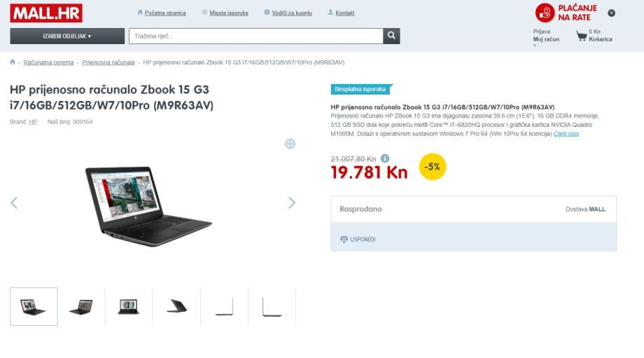Click the home breadcrumb icon

[13, 62]
